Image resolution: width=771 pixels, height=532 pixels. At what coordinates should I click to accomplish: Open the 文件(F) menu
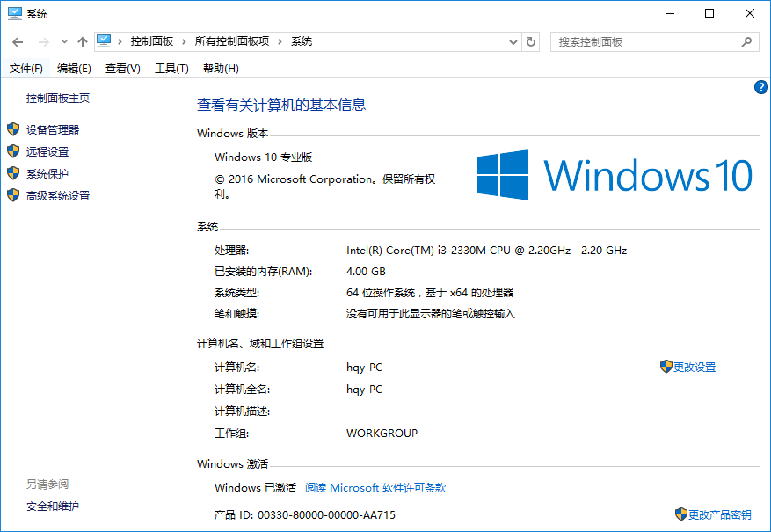pyautogui.click(x=26, y=69)
